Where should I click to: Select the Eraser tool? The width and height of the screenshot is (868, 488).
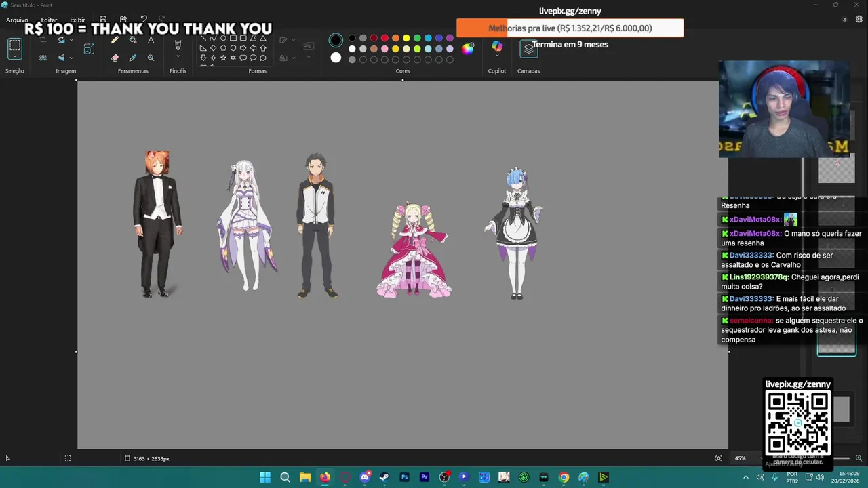[115, 58]
